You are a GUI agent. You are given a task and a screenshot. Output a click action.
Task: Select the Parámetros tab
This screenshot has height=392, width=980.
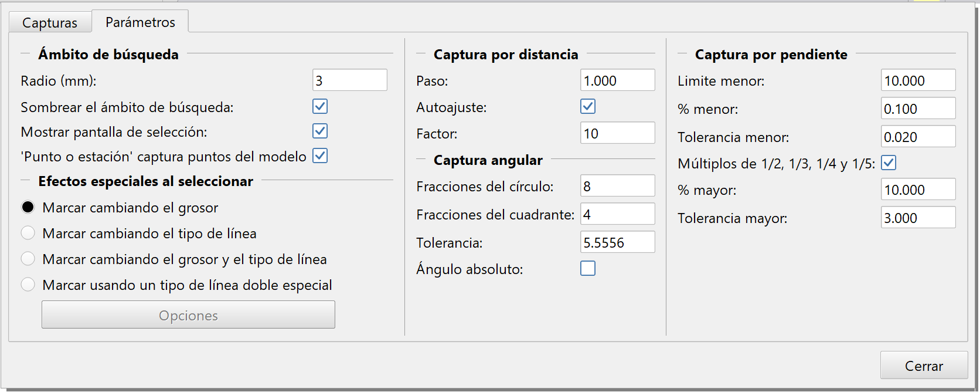pyautogui.click(x=140, y=22)
